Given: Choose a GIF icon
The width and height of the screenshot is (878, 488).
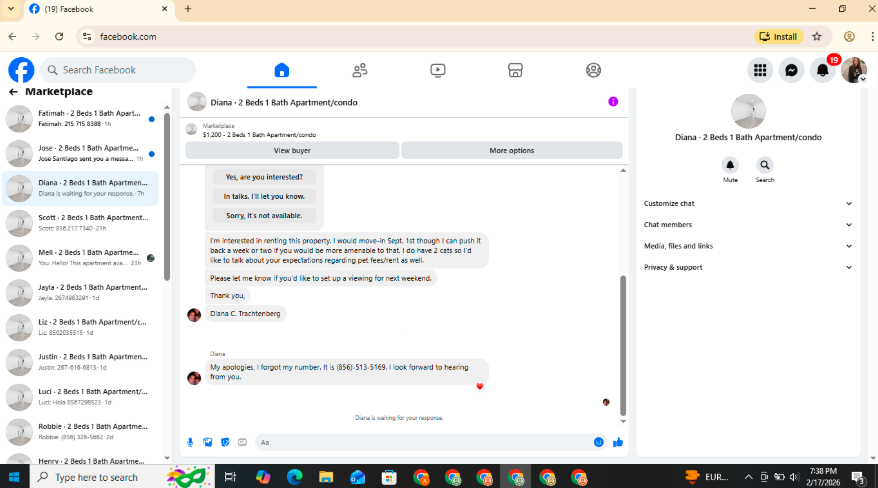Looking at the screenshot, I should 242,442.
